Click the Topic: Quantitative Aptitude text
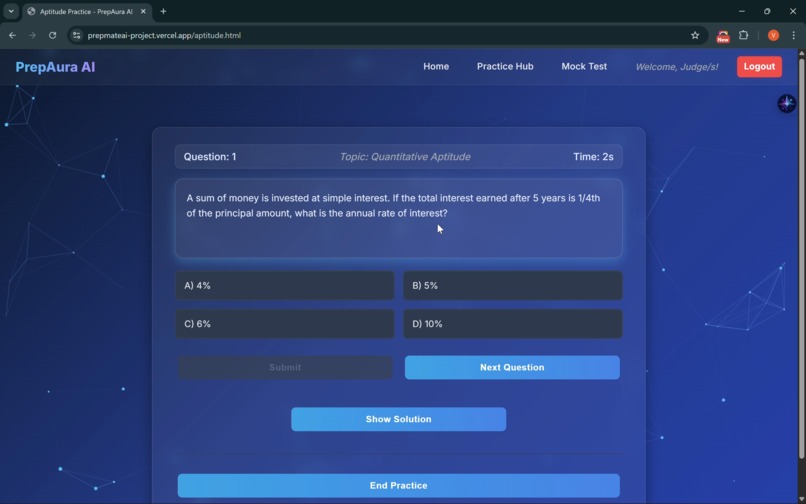 pyautogui.click(x=405, y=157)
